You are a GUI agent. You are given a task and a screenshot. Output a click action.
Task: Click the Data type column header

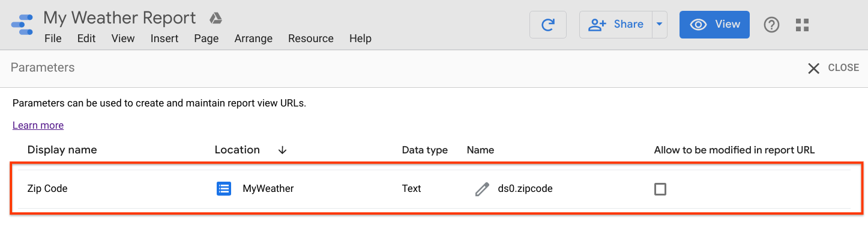tap(425, 150)
